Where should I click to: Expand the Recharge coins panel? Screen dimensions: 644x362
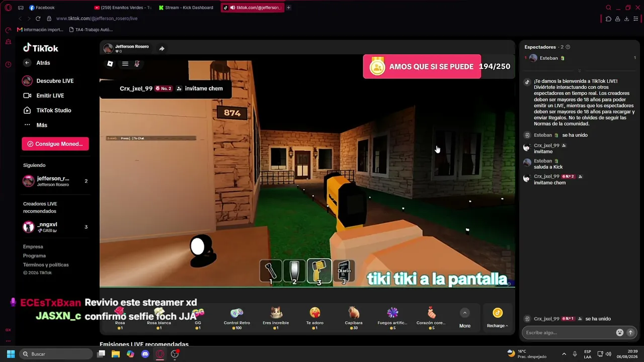pos(498,318)
